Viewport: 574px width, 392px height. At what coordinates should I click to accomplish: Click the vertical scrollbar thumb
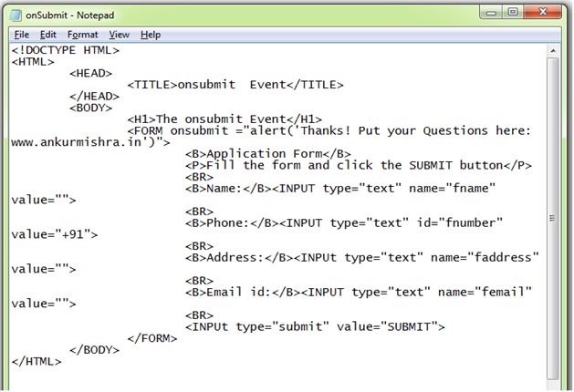(x=553, y=218)
